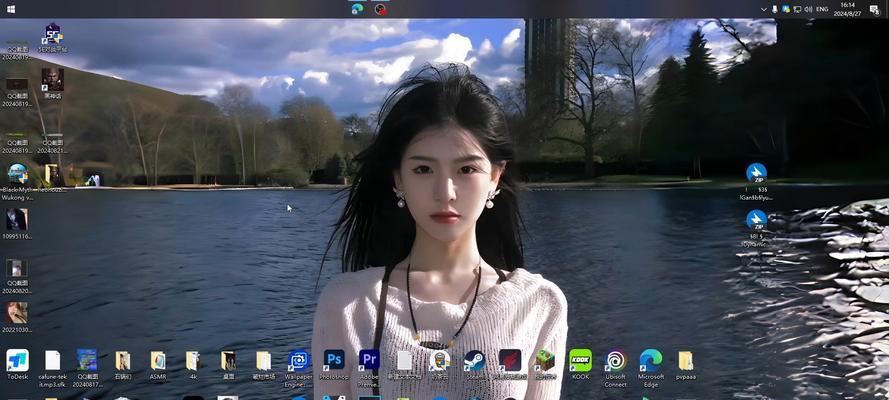
Task: Launch Adobe Premiere shortcut
Action: pos(369,360)
